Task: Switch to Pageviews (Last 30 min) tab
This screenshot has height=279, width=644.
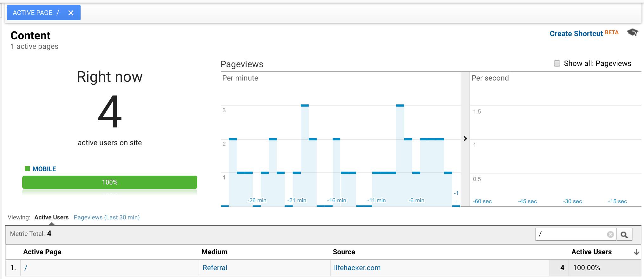Action: point(107,217)
